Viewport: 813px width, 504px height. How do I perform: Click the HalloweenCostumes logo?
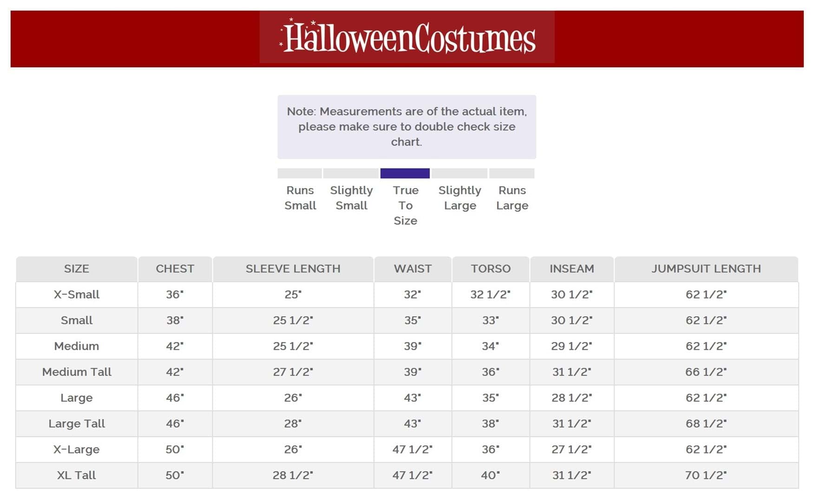pos(407,38)
